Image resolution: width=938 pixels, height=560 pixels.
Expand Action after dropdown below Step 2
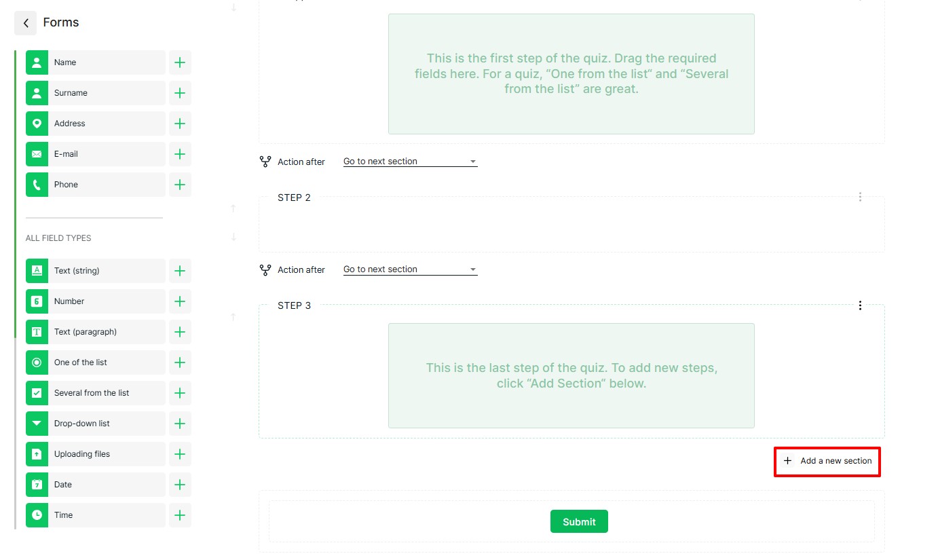410,269
